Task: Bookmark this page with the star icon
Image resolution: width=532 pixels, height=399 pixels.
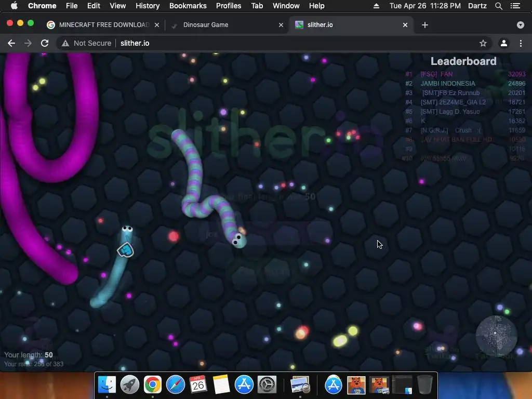Action: (483, 43)
